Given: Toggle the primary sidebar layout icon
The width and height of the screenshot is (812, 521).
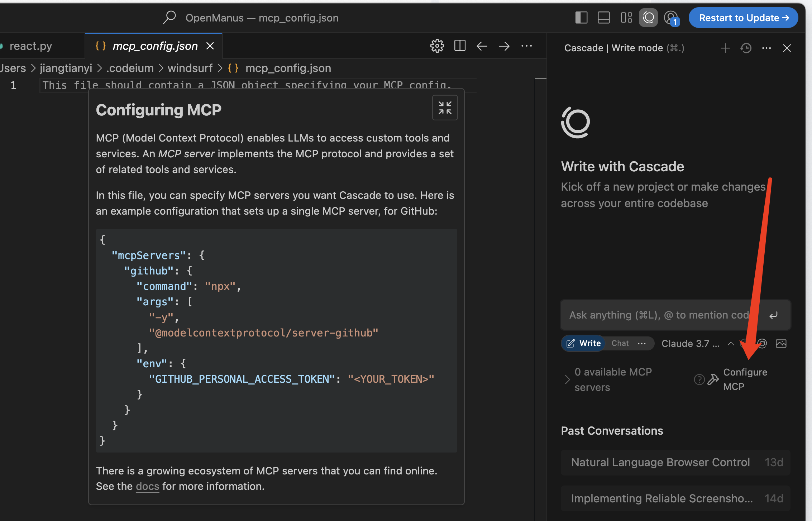Looking at the screenshot, I should coord(581,18).
